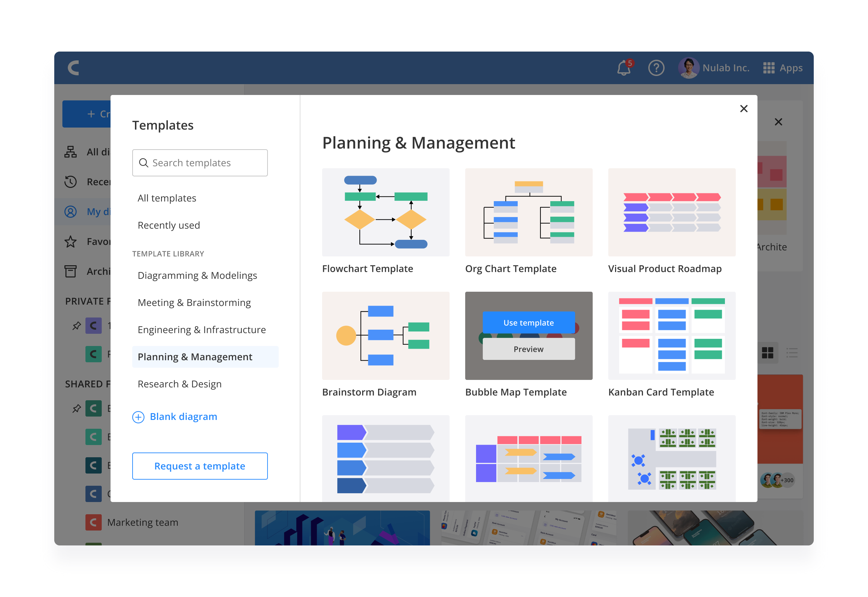
Task: Click the plus icon beside Blank diagram
Action: pos(138,417)
